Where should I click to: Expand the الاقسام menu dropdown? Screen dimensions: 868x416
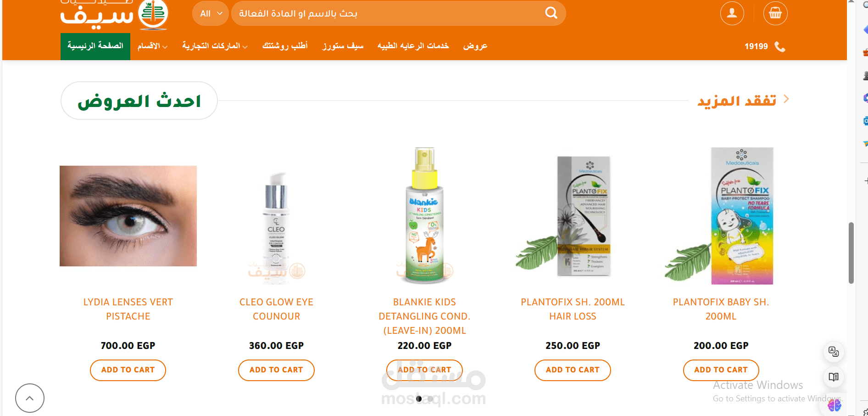point(152,46)
